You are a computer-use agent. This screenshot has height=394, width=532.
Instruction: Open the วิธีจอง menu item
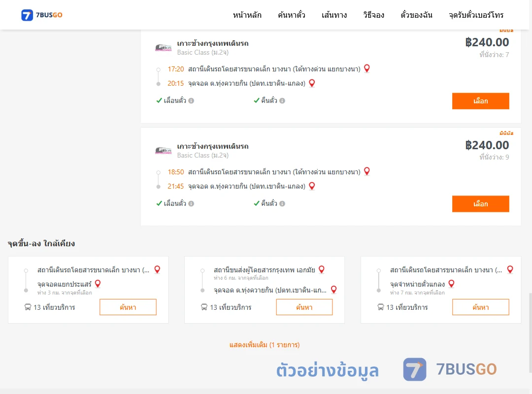pyautogui.click(x=373, y=15)
